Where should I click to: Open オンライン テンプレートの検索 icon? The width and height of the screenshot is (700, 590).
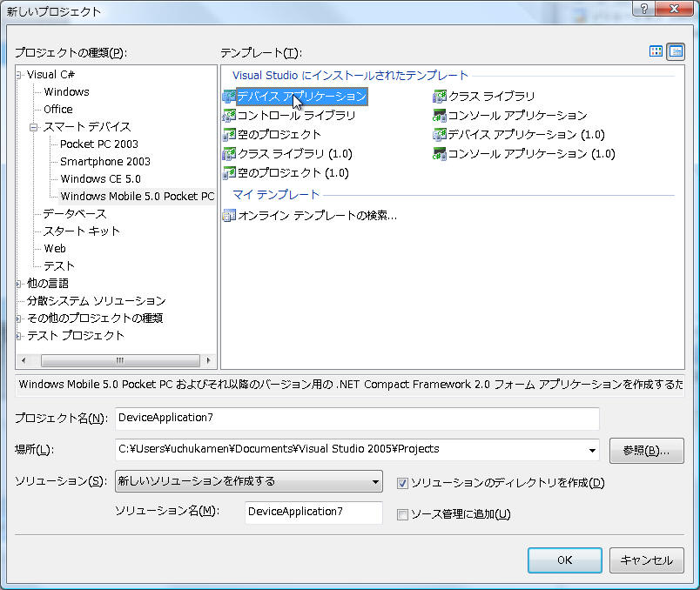229,216
